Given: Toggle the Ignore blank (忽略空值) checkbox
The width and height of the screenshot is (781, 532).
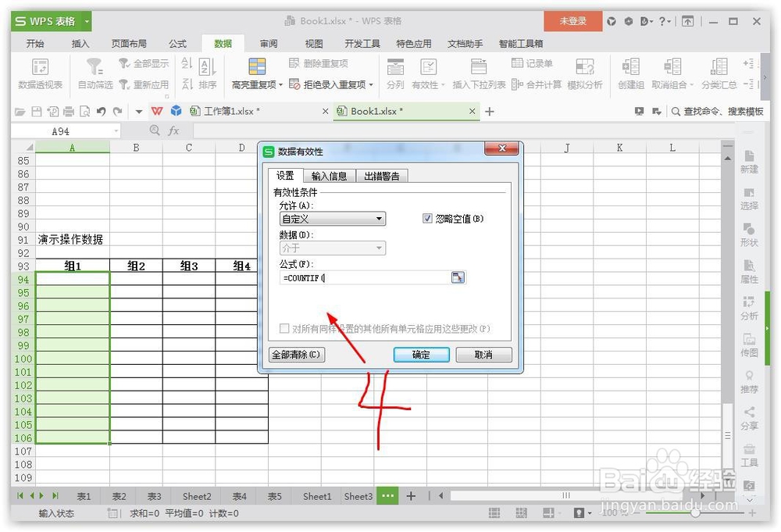Looking at the screenshot, I should point(427,218).
